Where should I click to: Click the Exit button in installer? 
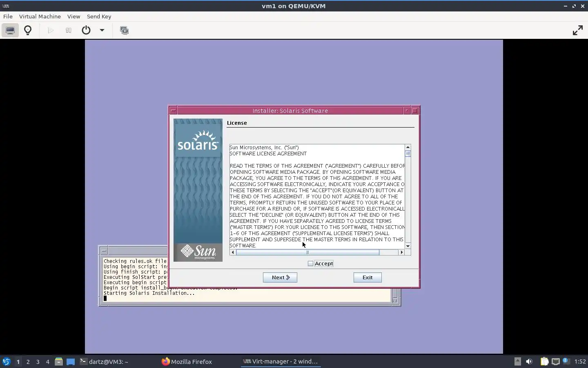pyautogui.click(x=367, y=277)
